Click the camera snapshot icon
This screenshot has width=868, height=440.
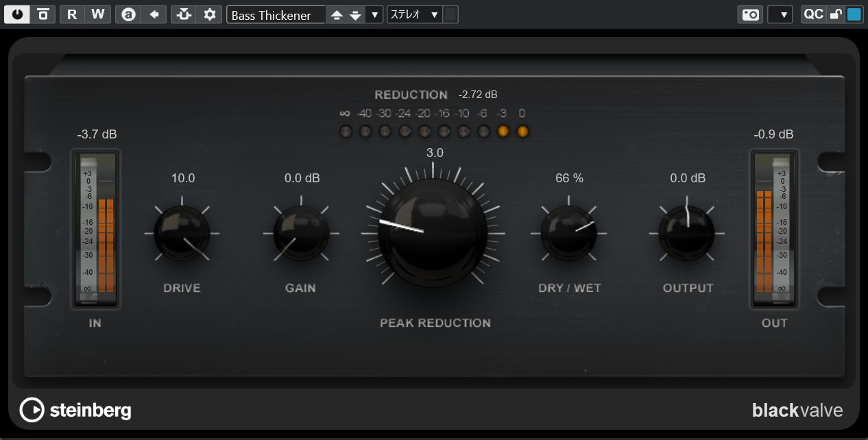tap(750, 14)
